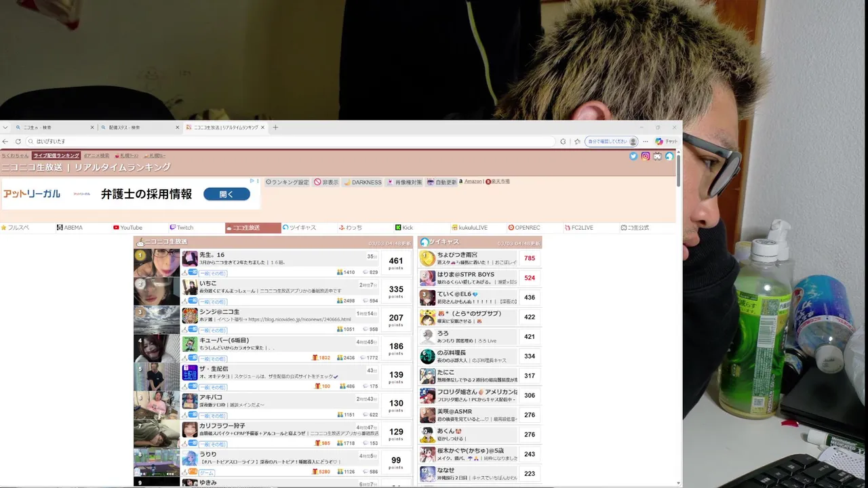Open the アキバコ broadcast title
The height and width of the screenshot is (488, 868).
click(x=211, y=397)
